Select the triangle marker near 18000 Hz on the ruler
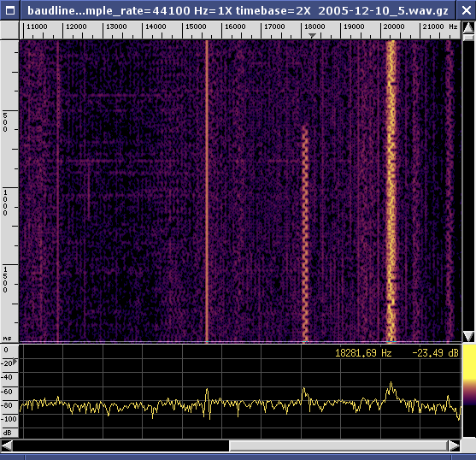This screenshot has width=476, height=460. point(312,36)
